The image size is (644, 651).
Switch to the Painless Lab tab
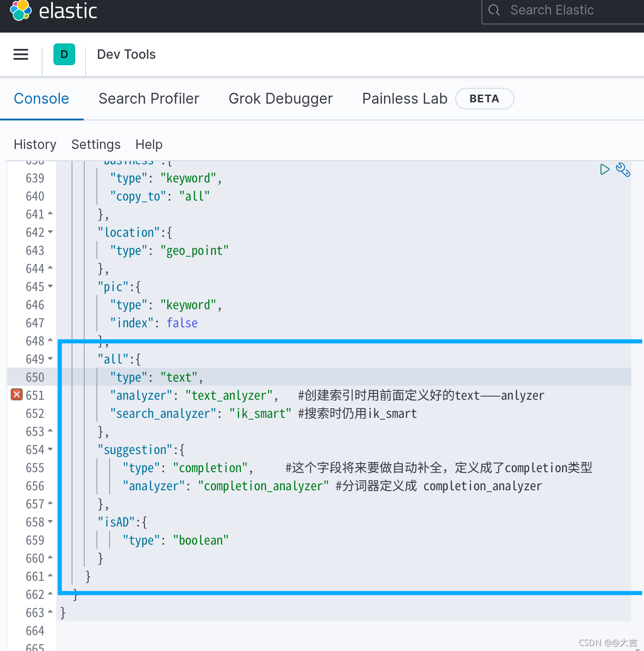pos(405,99)
